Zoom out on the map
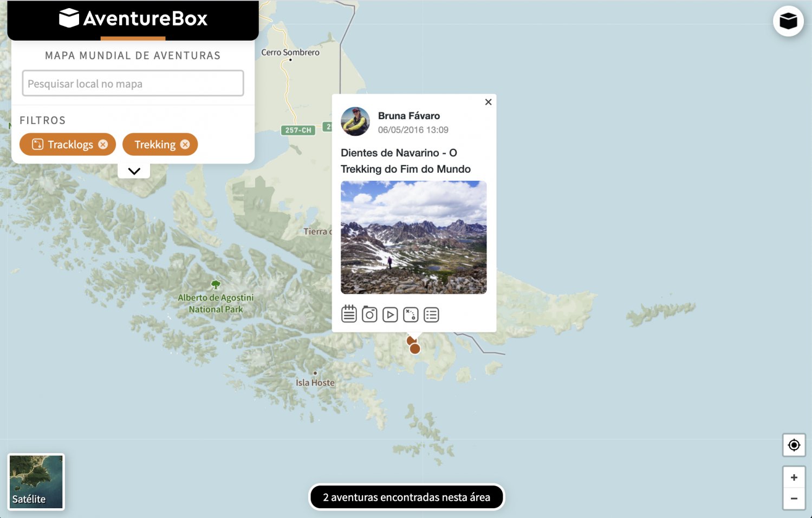 [x=794, y=499]
